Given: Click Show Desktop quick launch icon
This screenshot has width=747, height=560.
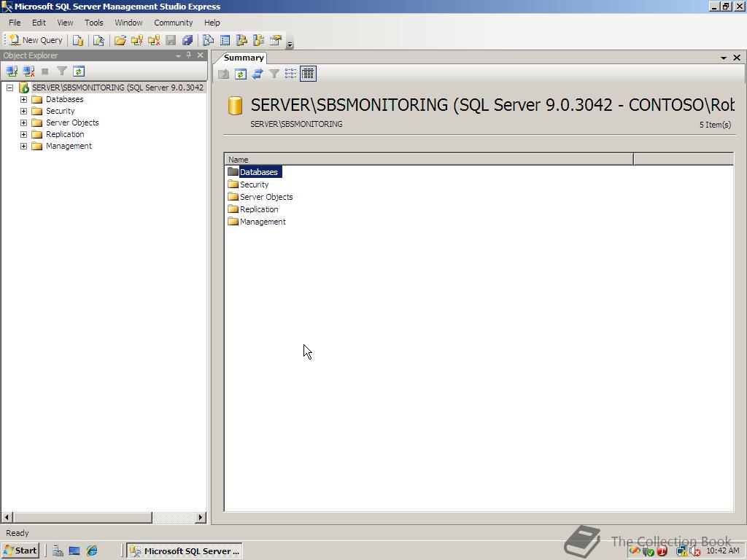Looking at the screenshot, I should pyautogui.click(x=74, y=551).
